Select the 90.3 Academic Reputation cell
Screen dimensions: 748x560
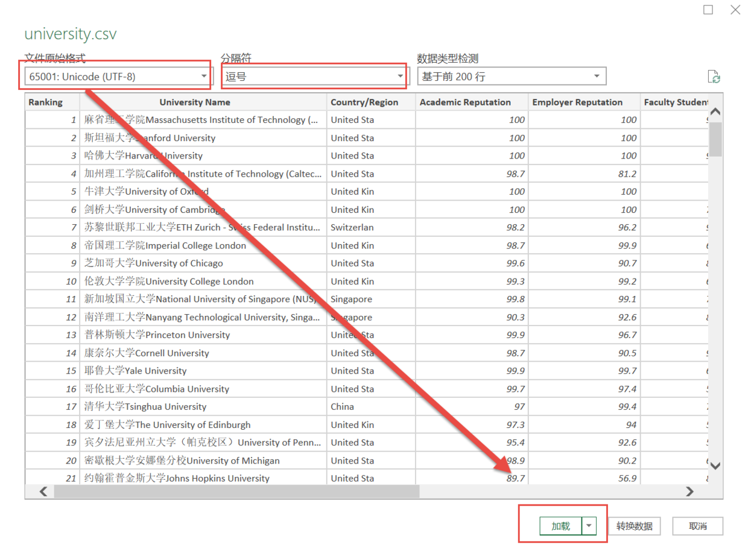(x=472, y=317)
